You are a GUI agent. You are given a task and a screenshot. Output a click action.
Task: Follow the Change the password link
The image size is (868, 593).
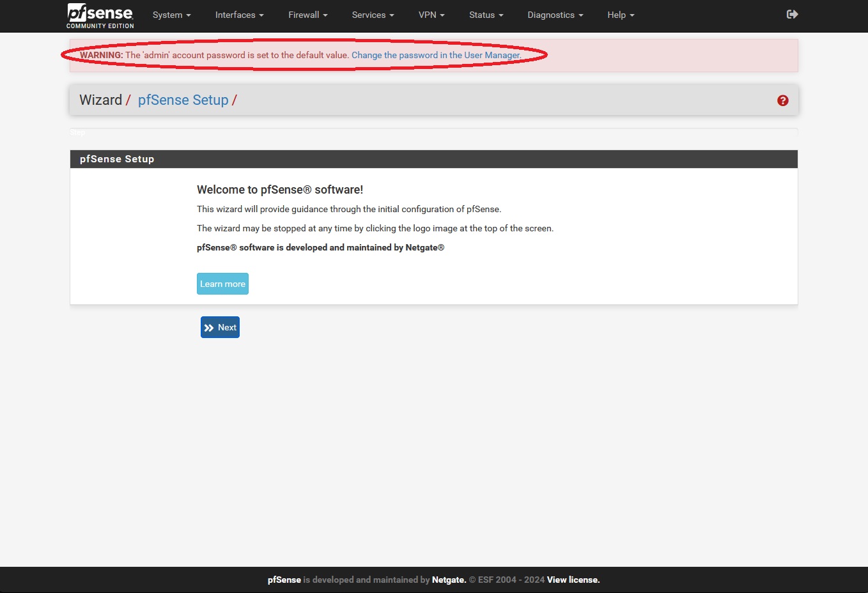437,55
